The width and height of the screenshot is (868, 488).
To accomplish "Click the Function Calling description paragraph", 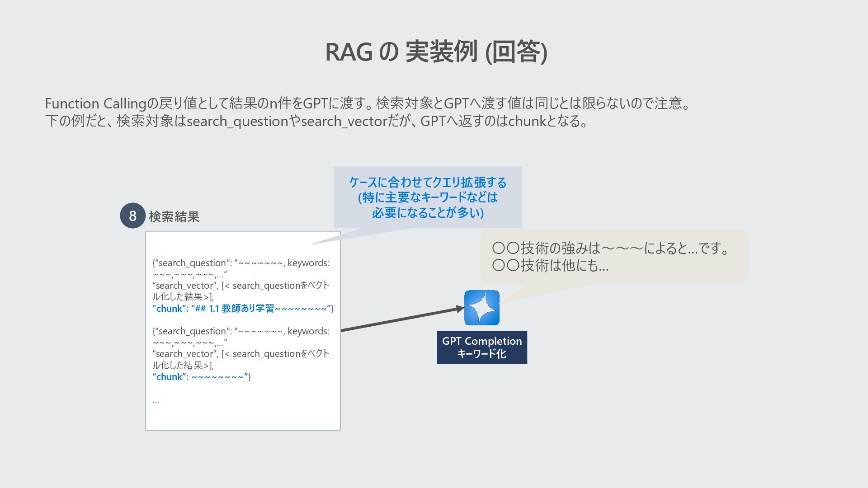I will [367, 104].
